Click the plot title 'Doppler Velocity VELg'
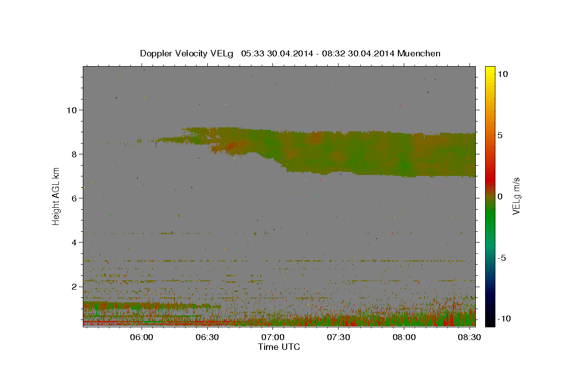Viewport: 588px width, 392px height. click(188, 53)
